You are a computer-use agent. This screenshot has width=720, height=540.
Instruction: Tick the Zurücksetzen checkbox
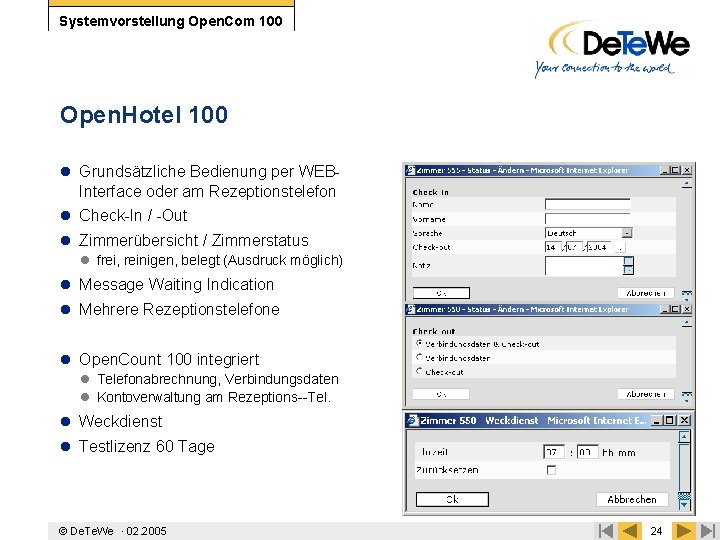click(551, 470)
